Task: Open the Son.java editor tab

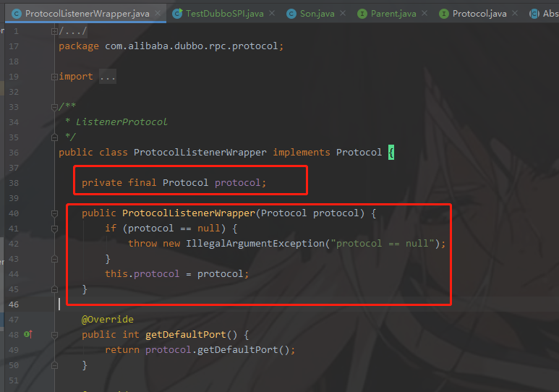Action: point(317,14)
